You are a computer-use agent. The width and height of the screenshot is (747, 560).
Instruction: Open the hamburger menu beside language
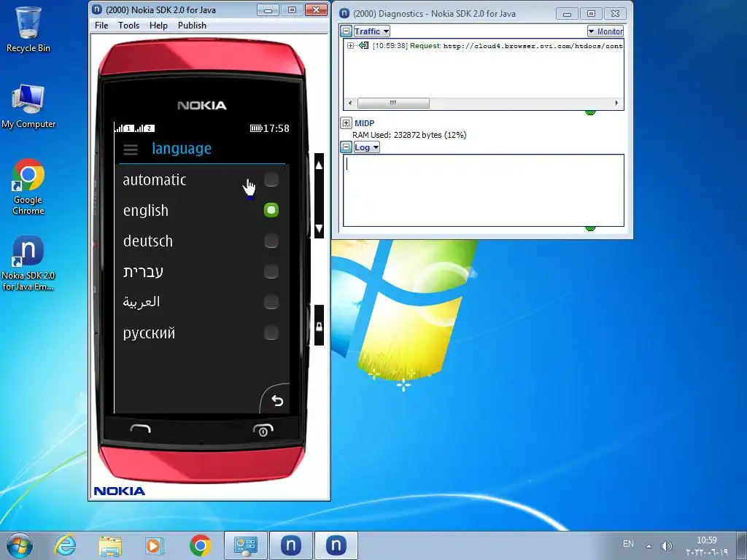click(131, 149)
